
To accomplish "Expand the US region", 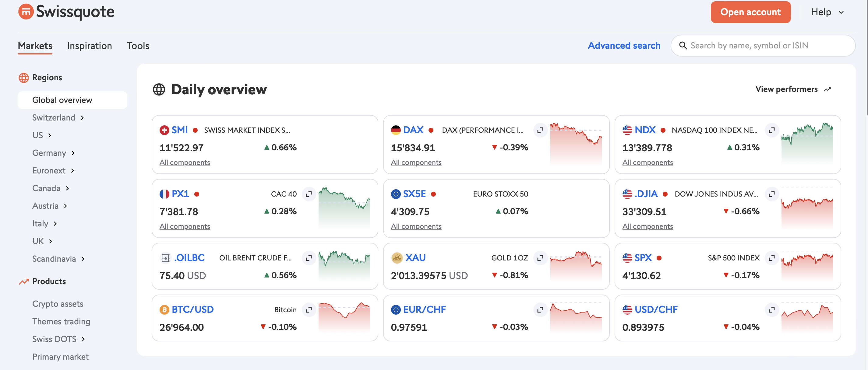I will click(x=50, y=135).
